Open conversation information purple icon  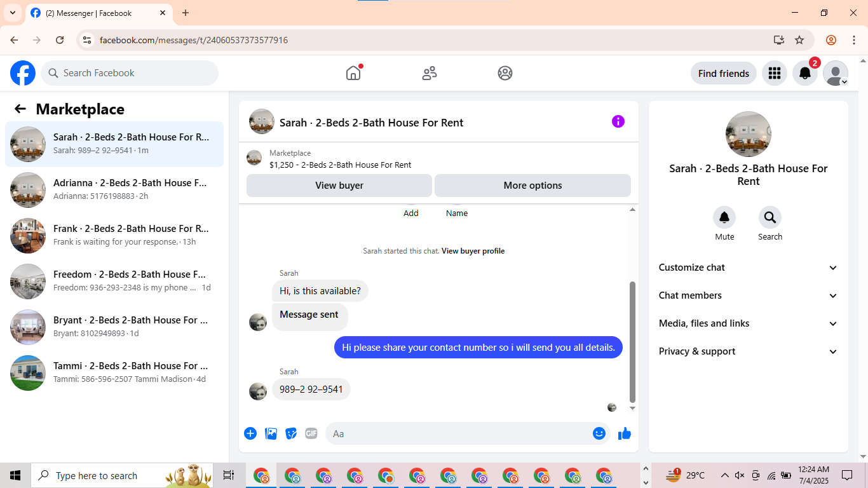coord(618,121)
